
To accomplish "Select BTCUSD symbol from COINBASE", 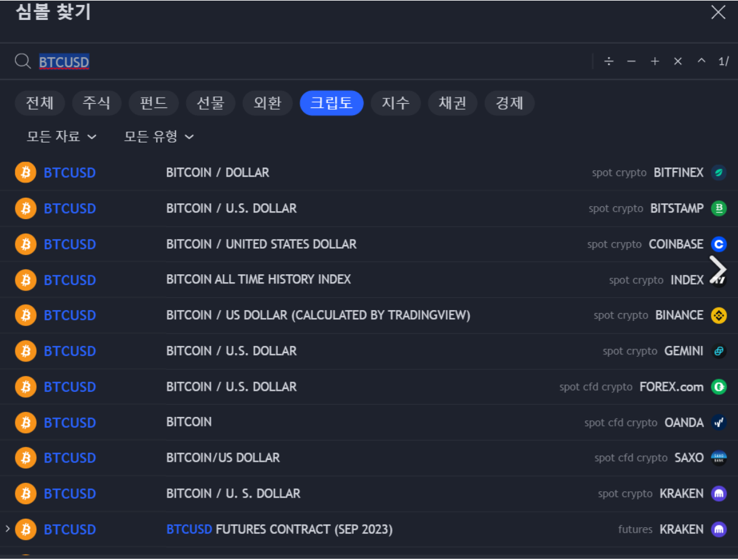I will (70, 245).
